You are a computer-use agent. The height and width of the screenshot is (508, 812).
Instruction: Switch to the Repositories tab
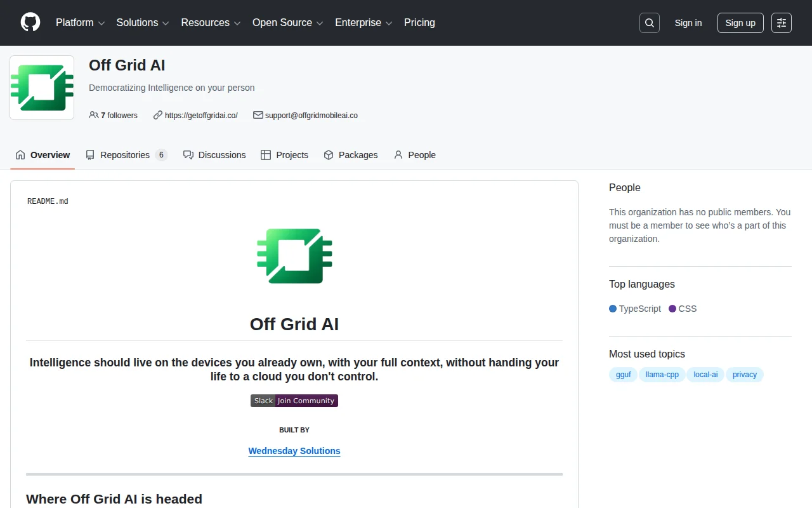pyautogui.click(x=126, y=155)
